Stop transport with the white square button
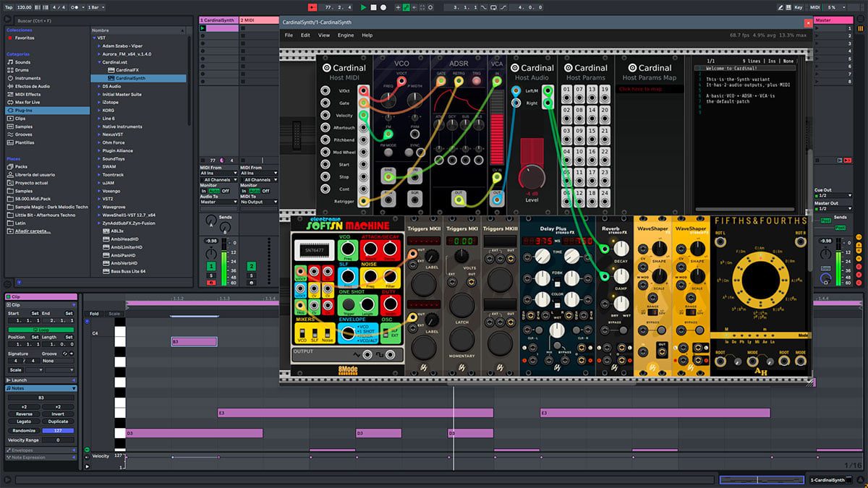Screen dimensions: 868x488 373,7
